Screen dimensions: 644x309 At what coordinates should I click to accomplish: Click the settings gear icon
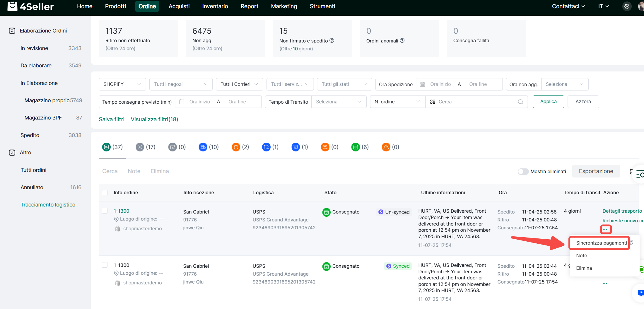(x=627, y=6)
